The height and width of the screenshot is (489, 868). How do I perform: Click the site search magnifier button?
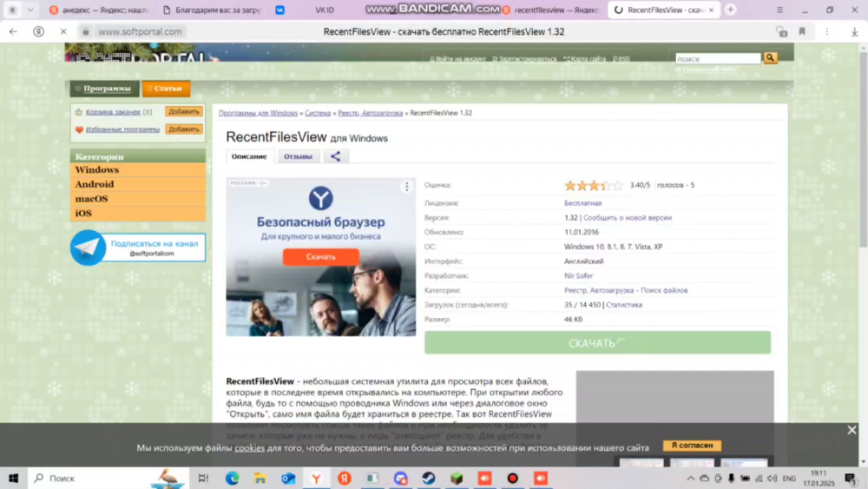pos(770,58)
